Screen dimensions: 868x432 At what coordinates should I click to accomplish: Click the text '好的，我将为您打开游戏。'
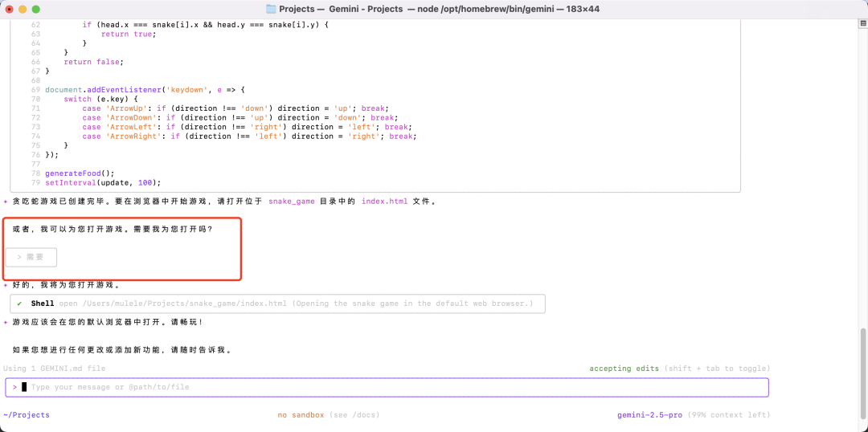point(66,285)
